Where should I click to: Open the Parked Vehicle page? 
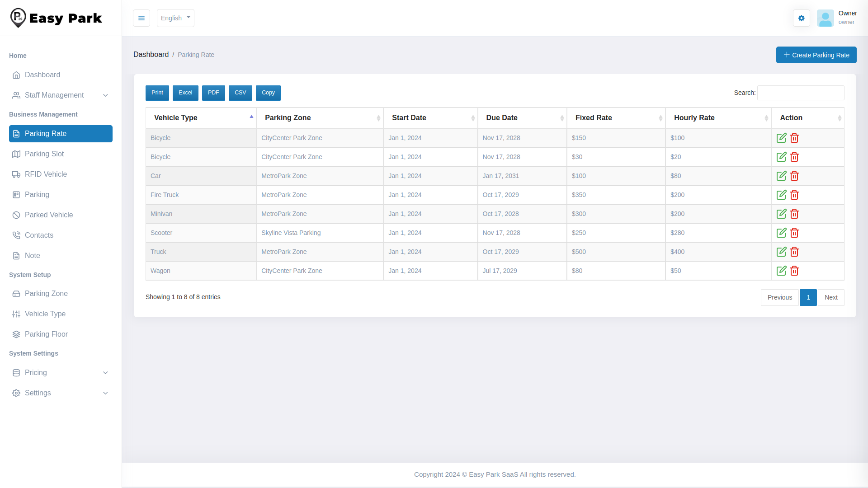[49, 215]
